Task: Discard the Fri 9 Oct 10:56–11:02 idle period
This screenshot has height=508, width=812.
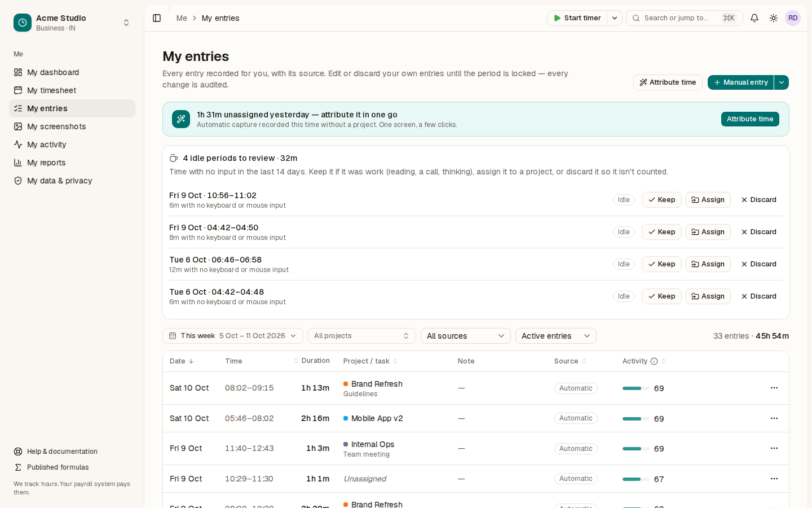Action: tap(758, 200)
